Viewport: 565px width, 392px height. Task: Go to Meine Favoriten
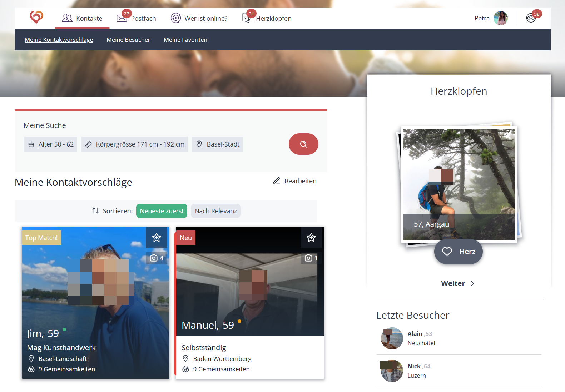(185, 40)
